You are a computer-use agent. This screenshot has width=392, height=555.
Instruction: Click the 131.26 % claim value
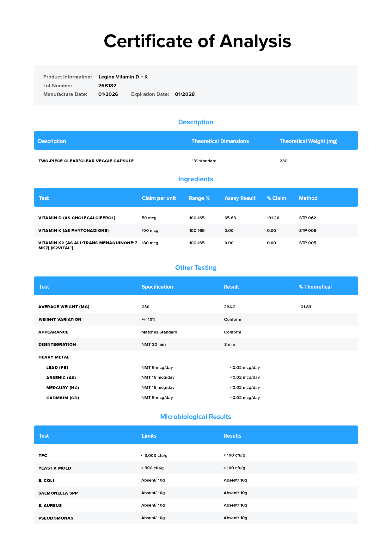click(273, 218)
